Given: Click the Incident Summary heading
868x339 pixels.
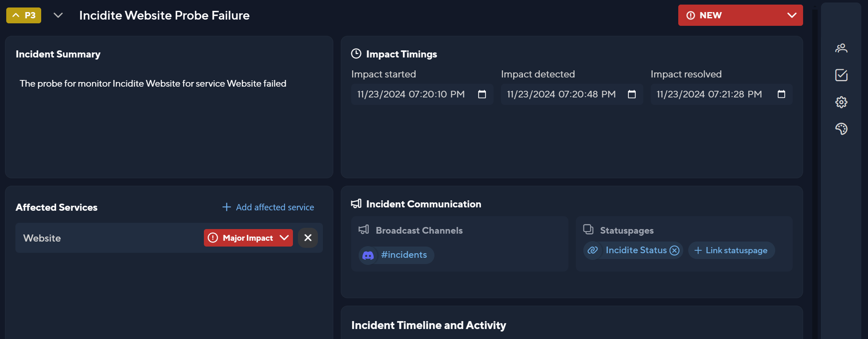Looking at the screenshot, I should coord(58,54).
